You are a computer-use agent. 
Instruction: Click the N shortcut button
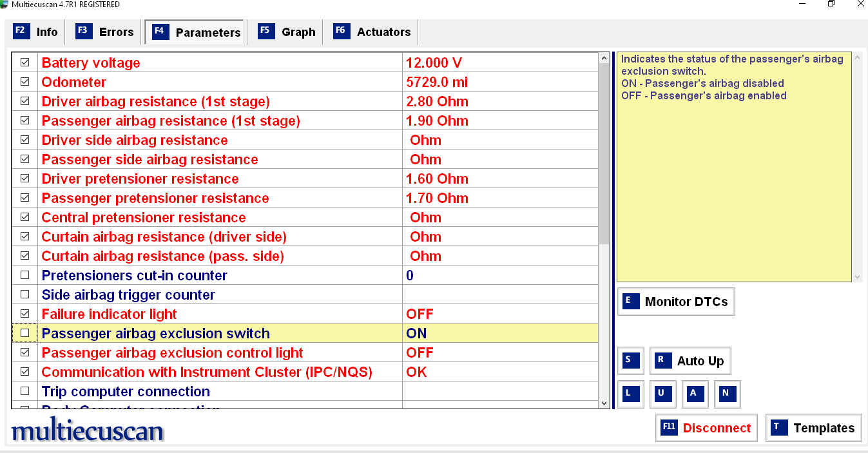727,394
